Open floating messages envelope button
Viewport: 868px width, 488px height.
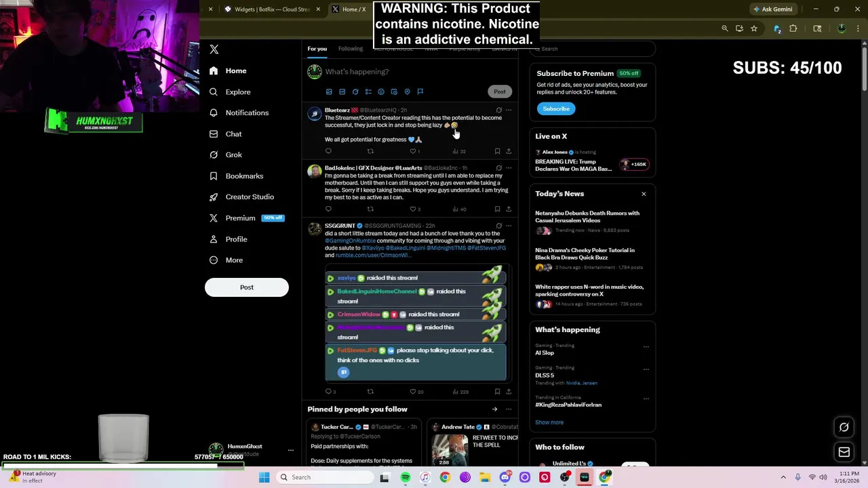pos(844,452)
